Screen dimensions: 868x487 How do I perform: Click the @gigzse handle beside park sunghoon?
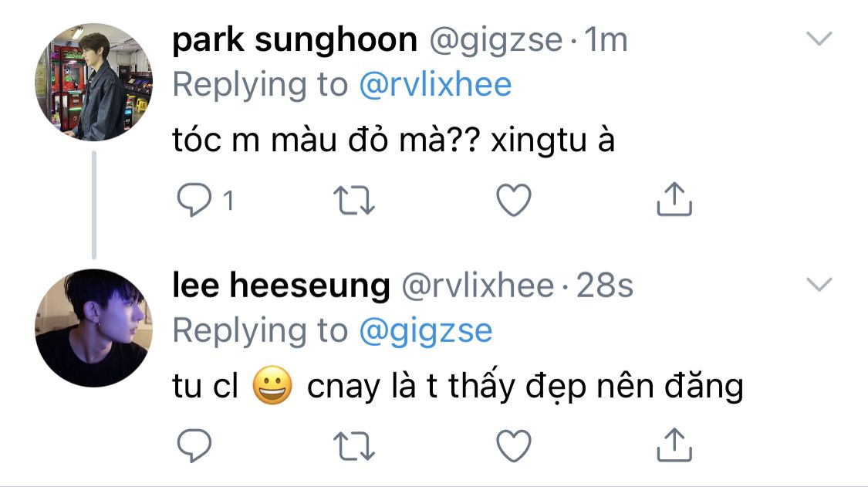pyautogui.click(x=495, y=40)
